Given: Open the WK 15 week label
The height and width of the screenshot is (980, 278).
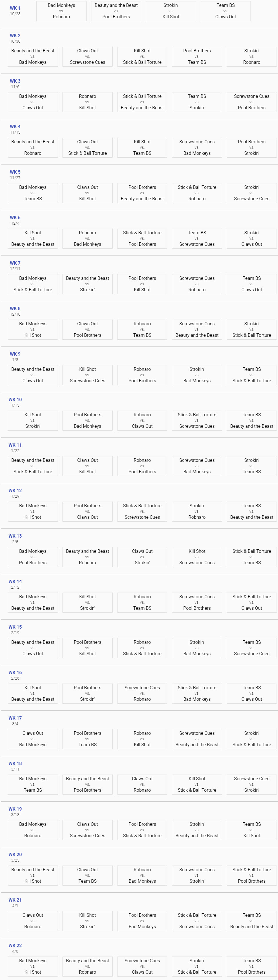Looking at the screenshot, I should click(x=15, y=627).
